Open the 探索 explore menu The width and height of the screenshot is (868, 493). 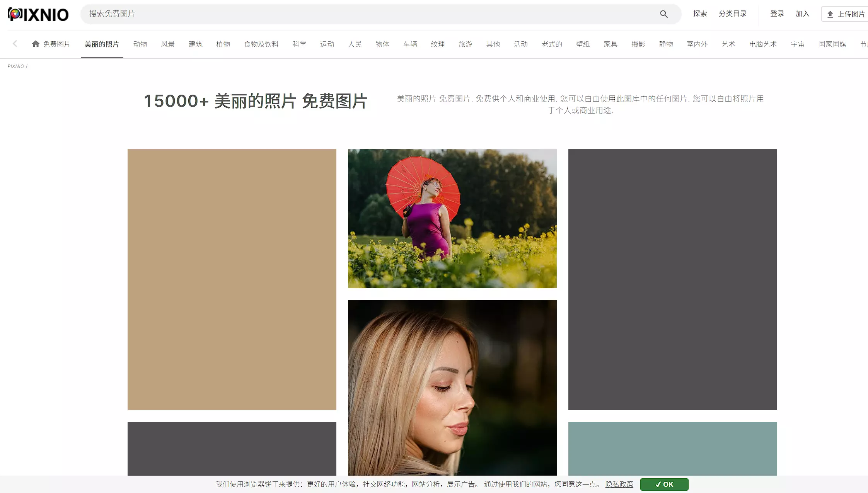700,14
